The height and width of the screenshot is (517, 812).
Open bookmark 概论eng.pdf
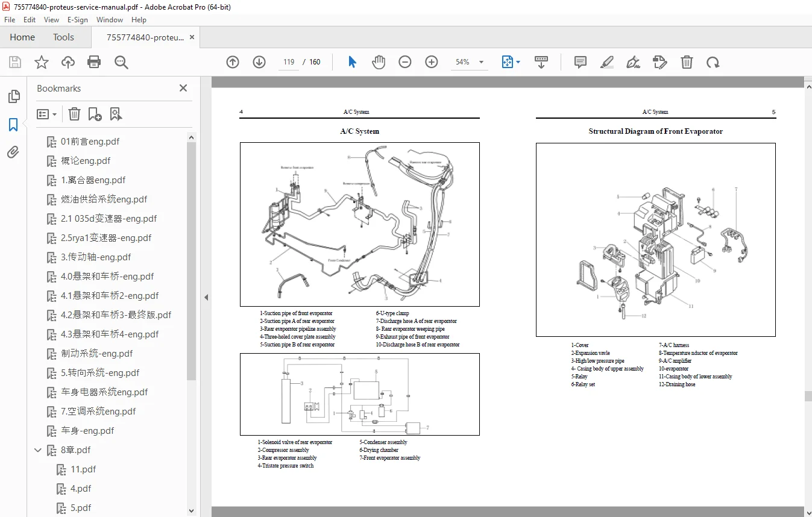[86, 161]
